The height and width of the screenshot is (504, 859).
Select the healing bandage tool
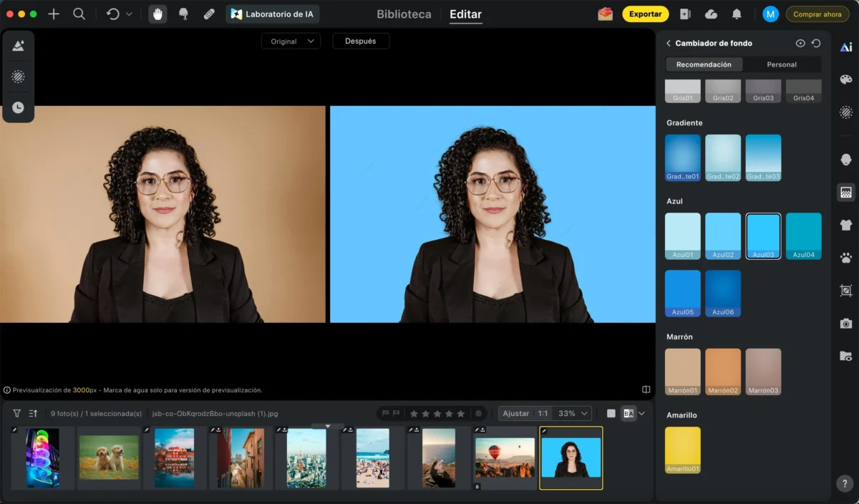coord(209,14)
